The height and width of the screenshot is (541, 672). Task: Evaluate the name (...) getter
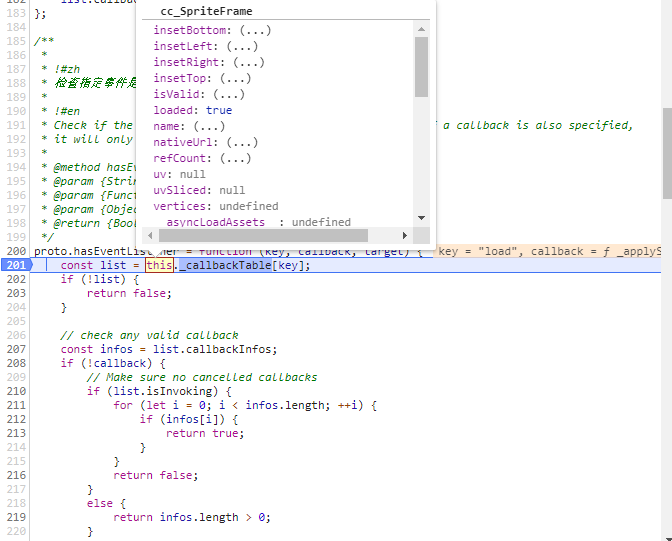tap(209, 126)
